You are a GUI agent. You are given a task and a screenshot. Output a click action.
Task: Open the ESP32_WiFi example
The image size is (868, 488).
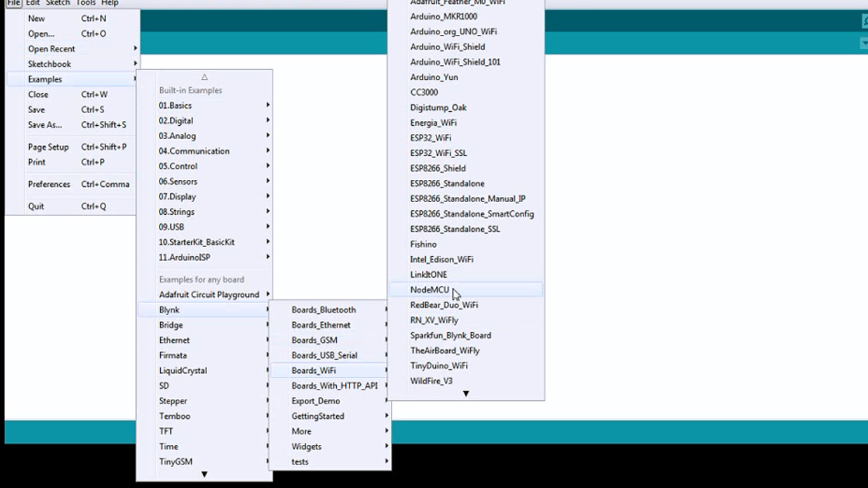pos(466,138)
